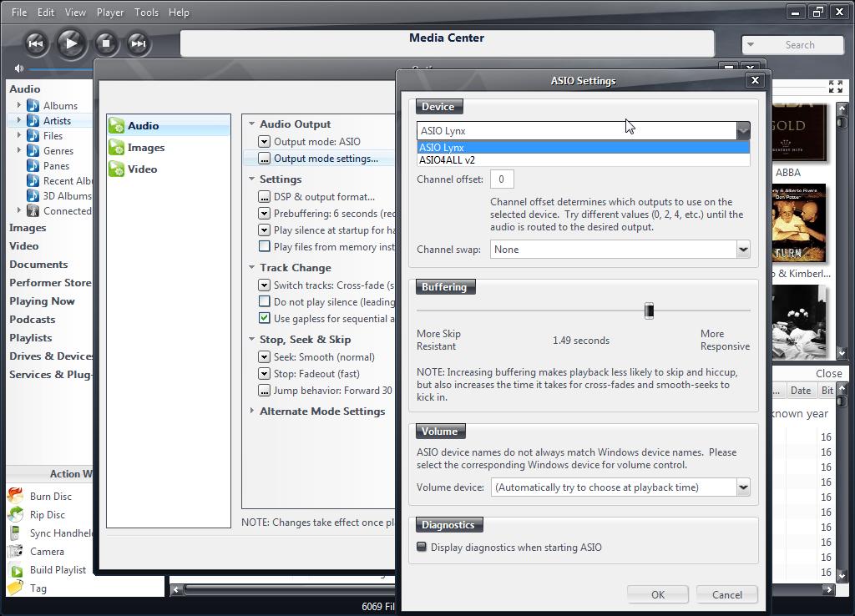This screenshot has height=616, width=855.
Task: Click the Build Playlist icon
Action: 16,570
